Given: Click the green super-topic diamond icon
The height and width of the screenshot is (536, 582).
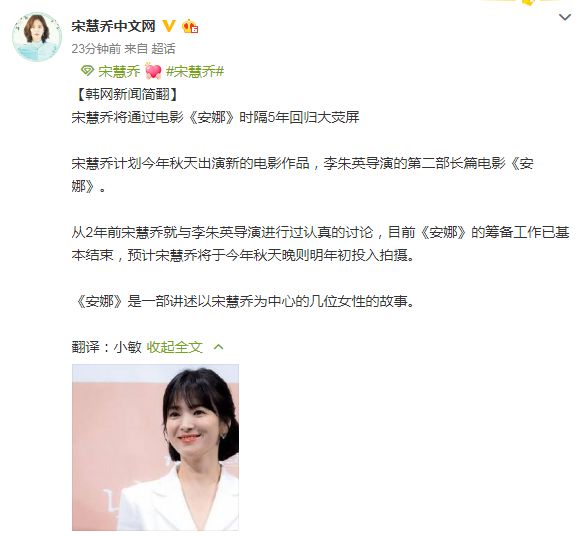Looking at the screenshot, I should [x=87, y=71].
